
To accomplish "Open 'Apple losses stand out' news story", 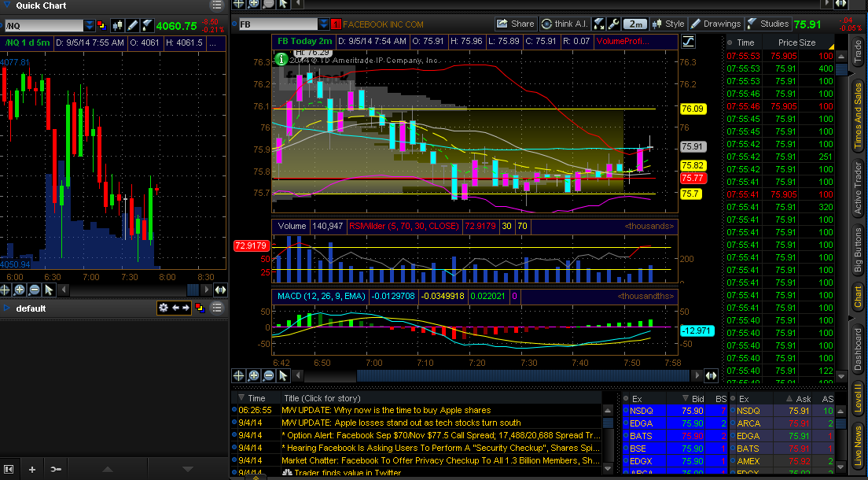I will [x=401, y=423].
